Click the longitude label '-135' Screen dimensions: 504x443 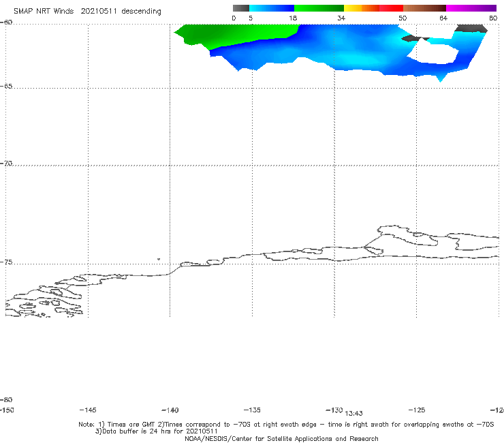252,410
